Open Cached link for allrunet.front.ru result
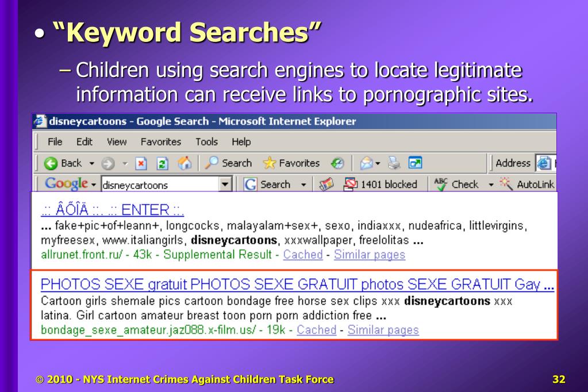 pos(303,254)
